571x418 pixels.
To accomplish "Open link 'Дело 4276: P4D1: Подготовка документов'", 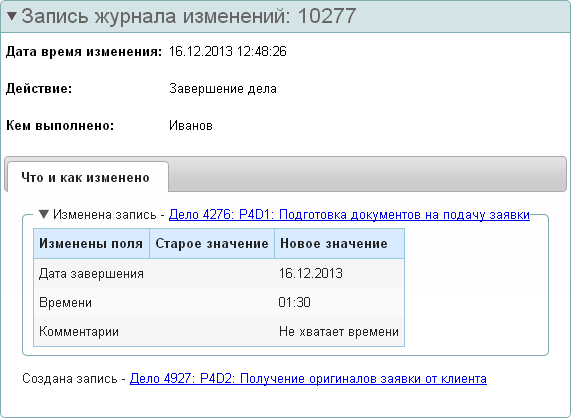I will click(349, 214).
